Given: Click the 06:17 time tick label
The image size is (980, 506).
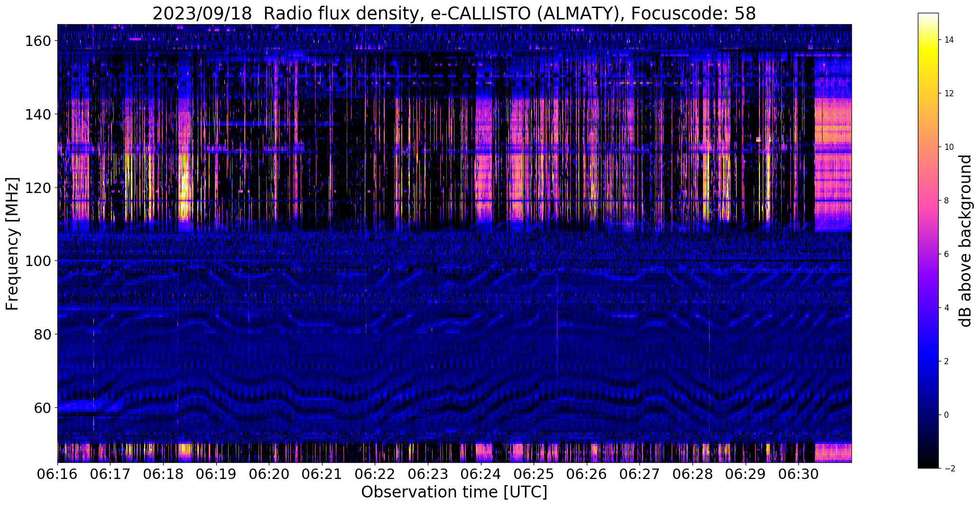Looking at the screenshot, I should [110, 474].
